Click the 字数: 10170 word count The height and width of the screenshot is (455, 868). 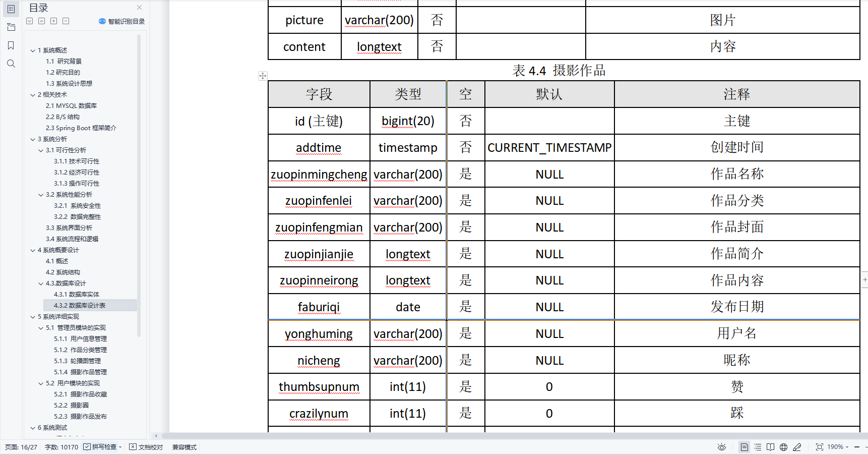coord(61,447)
